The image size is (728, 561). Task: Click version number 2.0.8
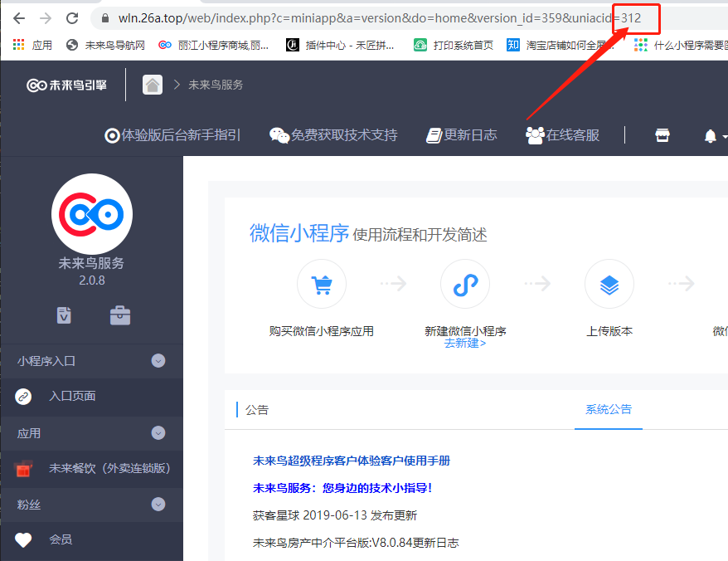point(92,280)
